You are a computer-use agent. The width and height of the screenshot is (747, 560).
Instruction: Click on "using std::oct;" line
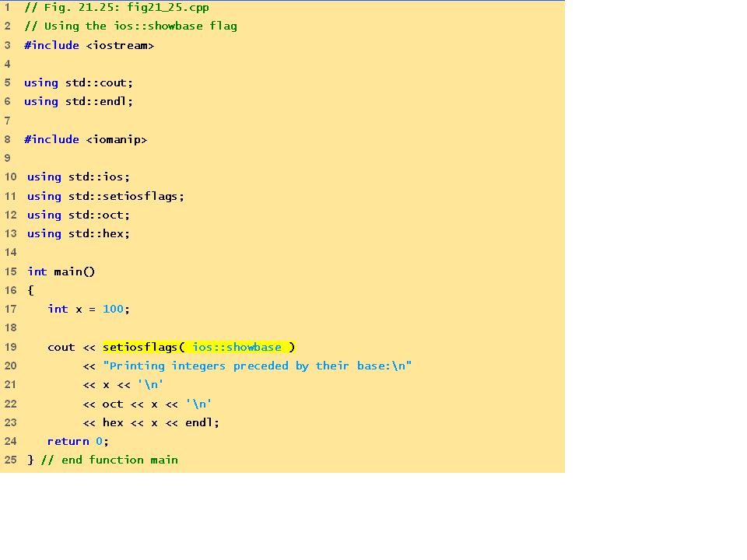click(79, 215)
